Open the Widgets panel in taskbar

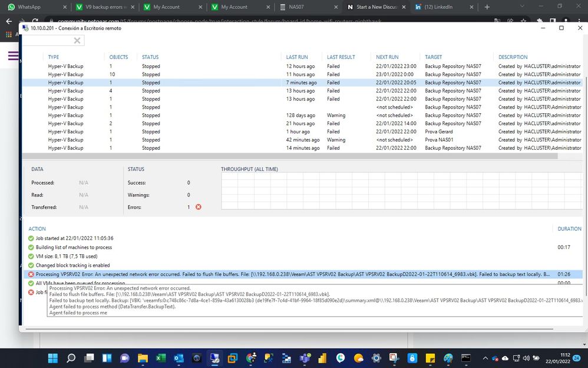click(x=107, y=358)
